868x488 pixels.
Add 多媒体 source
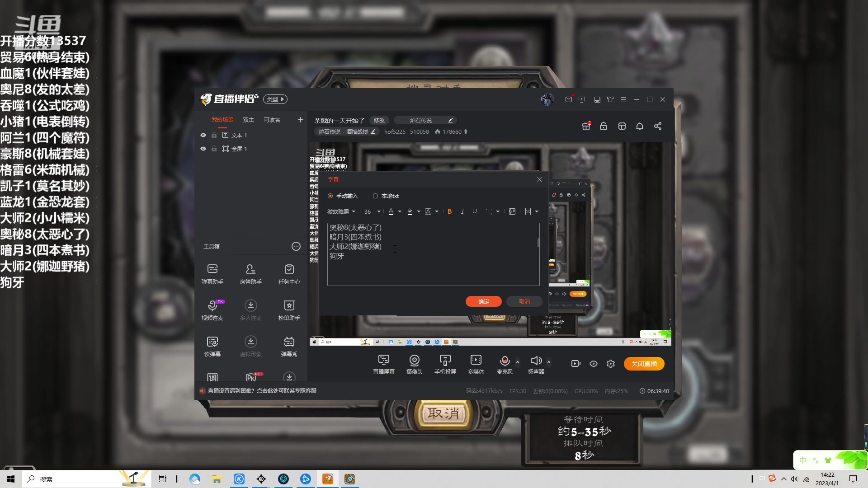pyautogui.click(x=476, y=364)
